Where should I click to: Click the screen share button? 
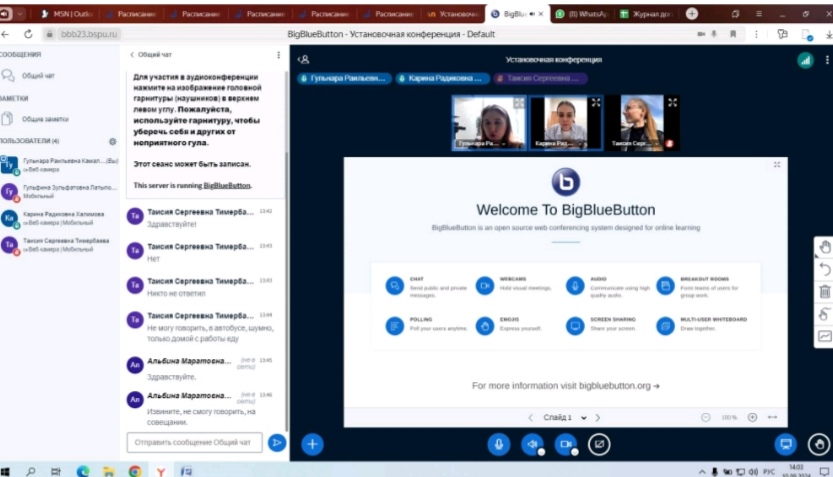tap(599, 444)
